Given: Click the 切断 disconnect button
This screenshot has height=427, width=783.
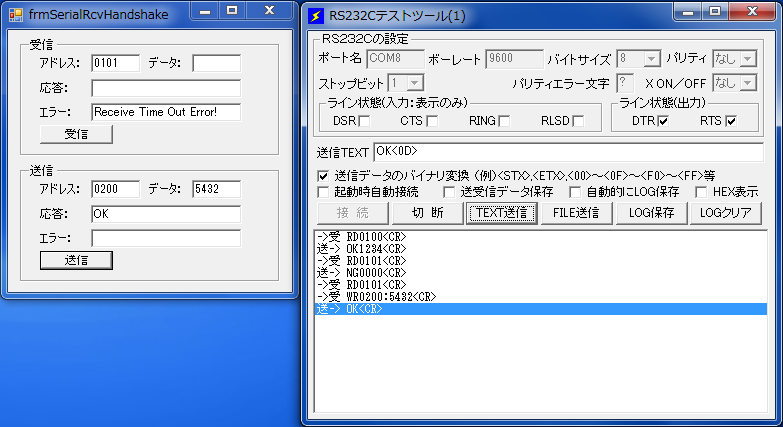Looking at the screenshot, I should coord(427,213).
